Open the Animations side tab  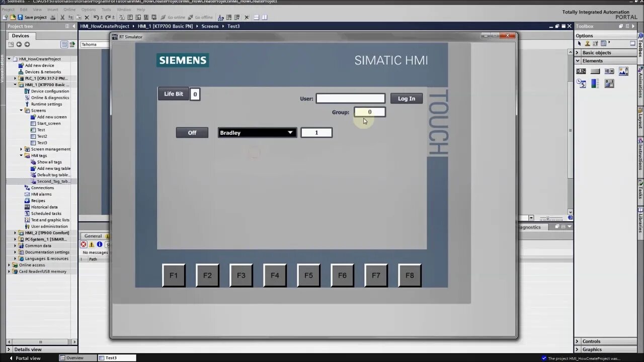[640, 85]
